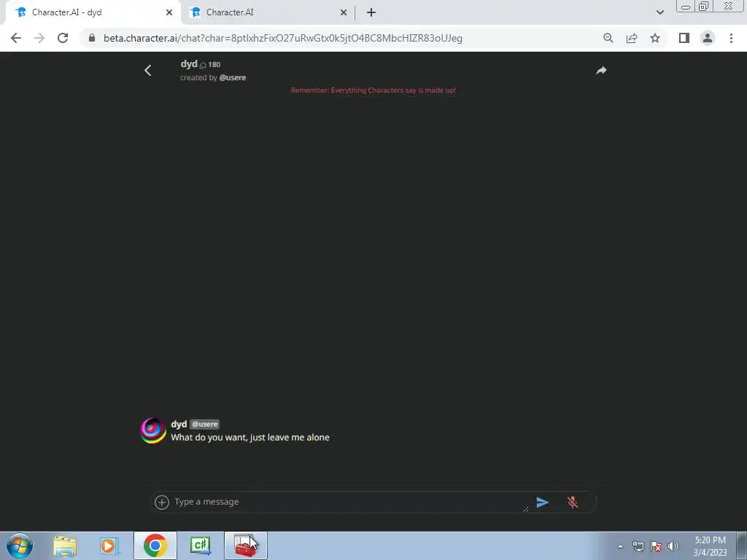
Task: Open the plus attachment button in message box
Action: click(x=162, y=502)
